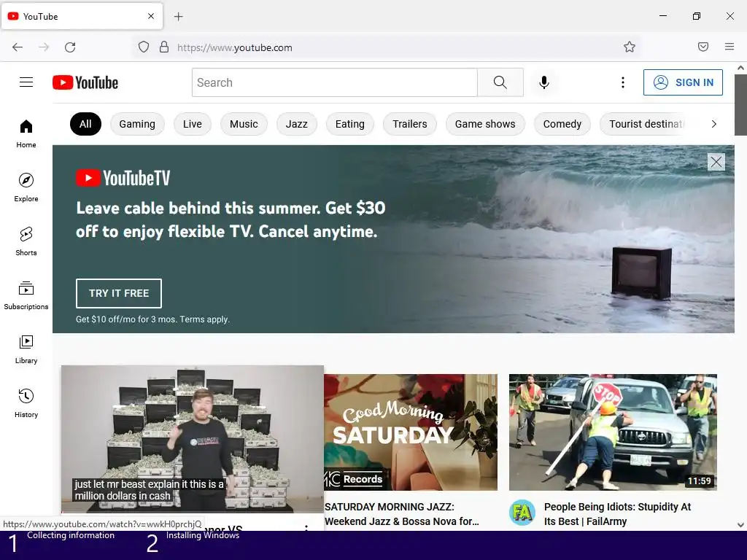This screenshot has height=560, width=747.
Task: Open the YouTube hamburger guide menu
Action: [26, 82]
